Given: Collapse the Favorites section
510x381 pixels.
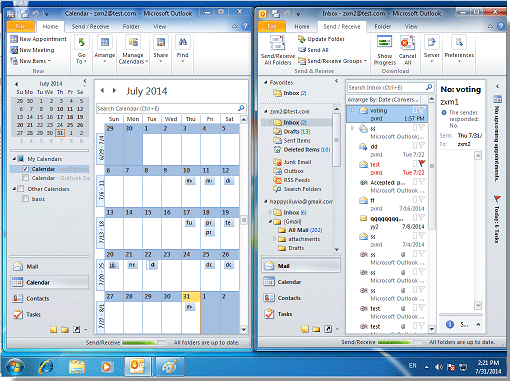Looking at the screenshot, I should point(266,82).
